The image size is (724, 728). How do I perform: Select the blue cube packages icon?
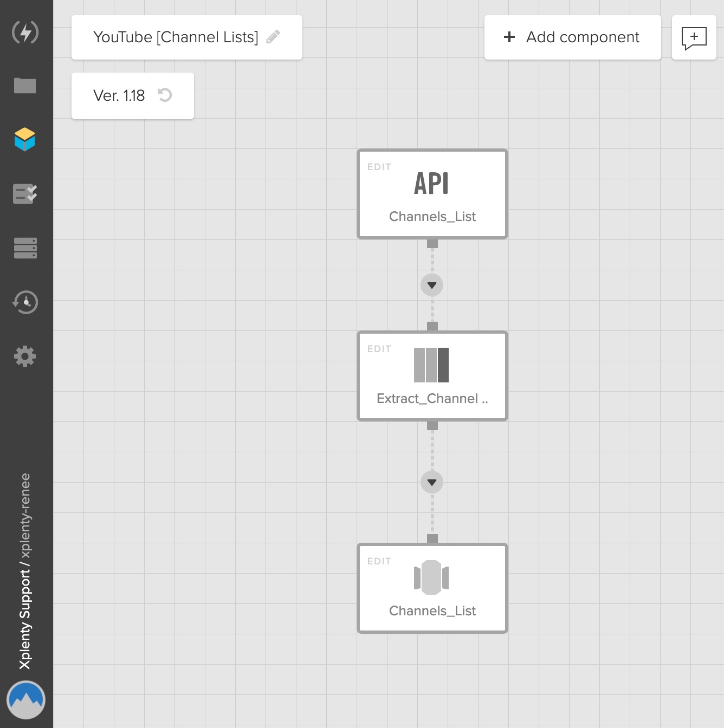pyautogui.click(x=25, y=140)
